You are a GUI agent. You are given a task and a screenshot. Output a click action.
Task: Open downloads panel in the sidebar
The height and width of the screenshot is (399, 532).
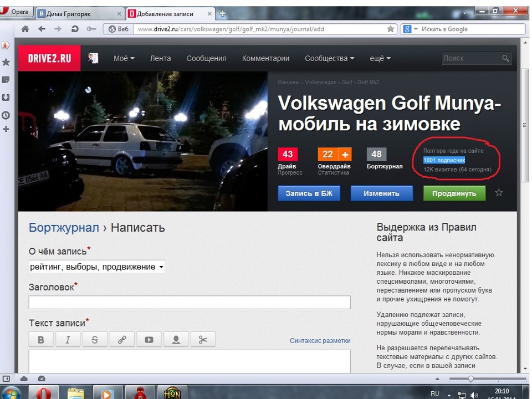pos(6,98)
